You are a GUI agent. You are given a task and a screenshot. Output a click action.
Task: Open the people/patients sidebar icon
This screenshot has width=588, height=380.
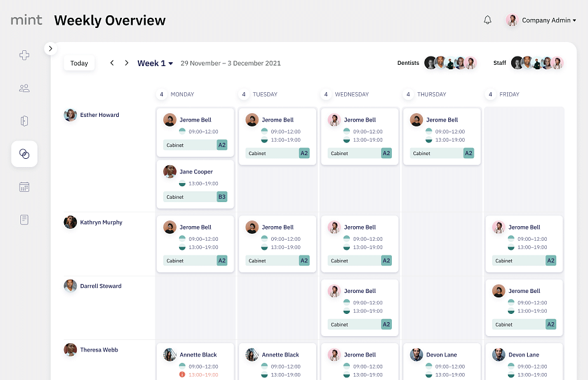pyautogui.click(x=24, y=88)
